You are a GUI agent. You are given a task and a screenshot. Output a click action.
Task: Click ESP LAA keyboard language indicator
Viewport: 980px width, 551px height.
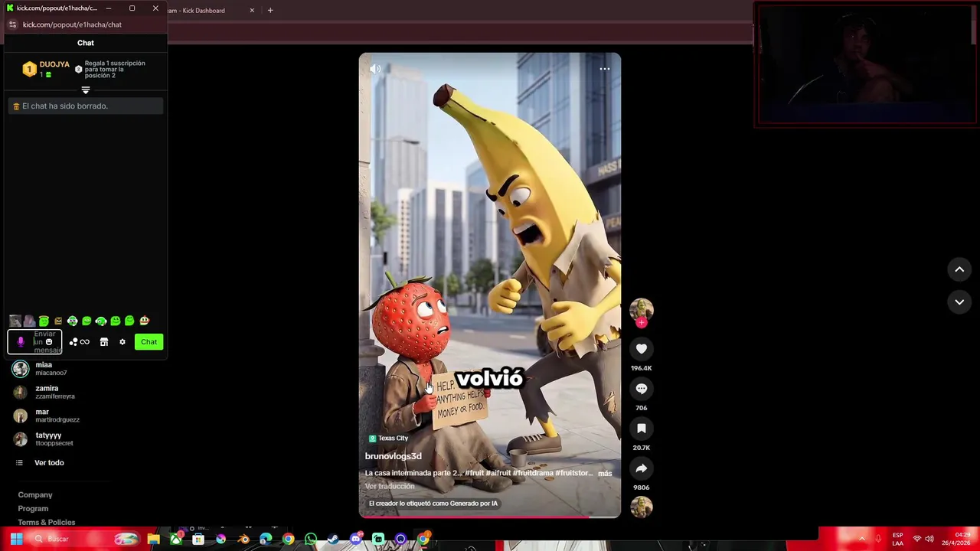point(897,539)
